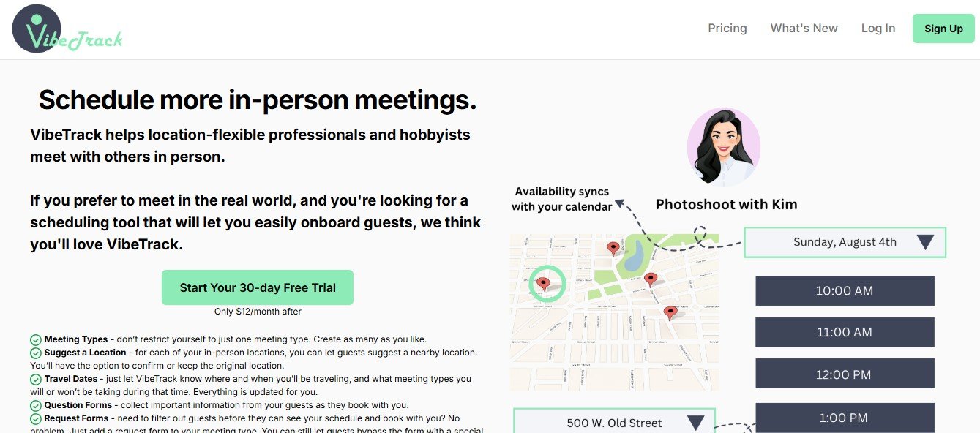Open the Sunday, August 4th date dropdown
This screenshot has width=980, height=433.
tap(845, 242)
